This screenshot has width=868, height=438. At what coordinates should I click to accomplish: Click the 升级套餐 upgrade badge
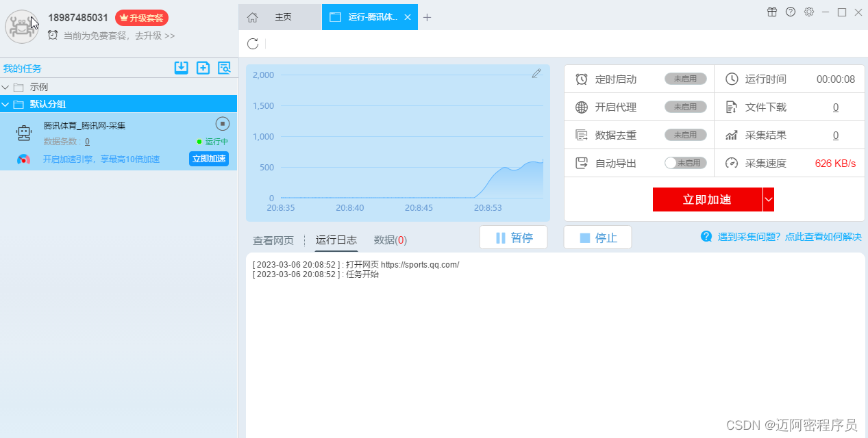point(142,18)
